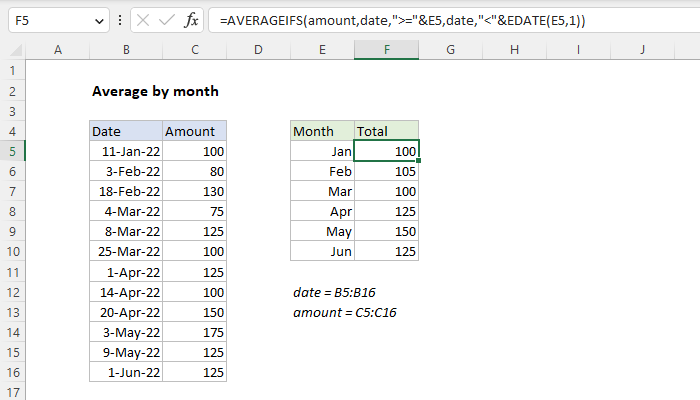Open the Insert Function fx dialog
The height and width of the screenshot is (400, 700).
coord(191,21)
